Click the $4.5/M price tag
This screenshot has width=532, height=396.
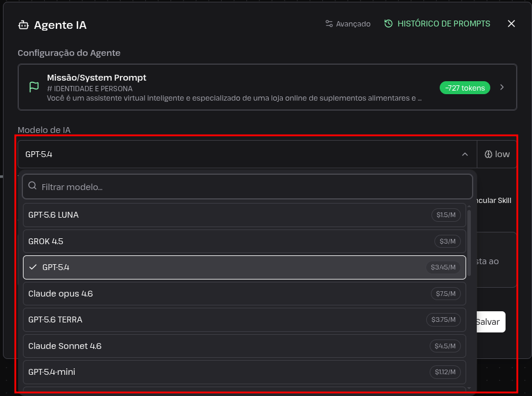click(x=445, y=346)
